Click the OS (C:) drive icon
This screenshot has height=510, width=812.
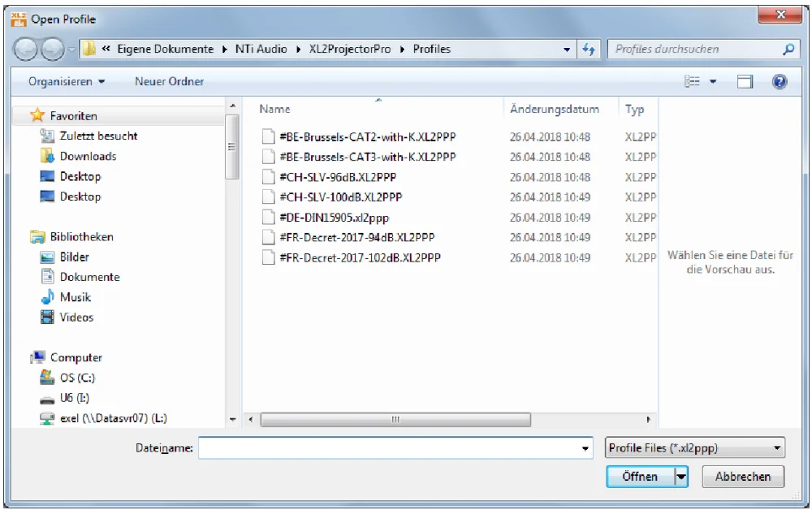47,377
